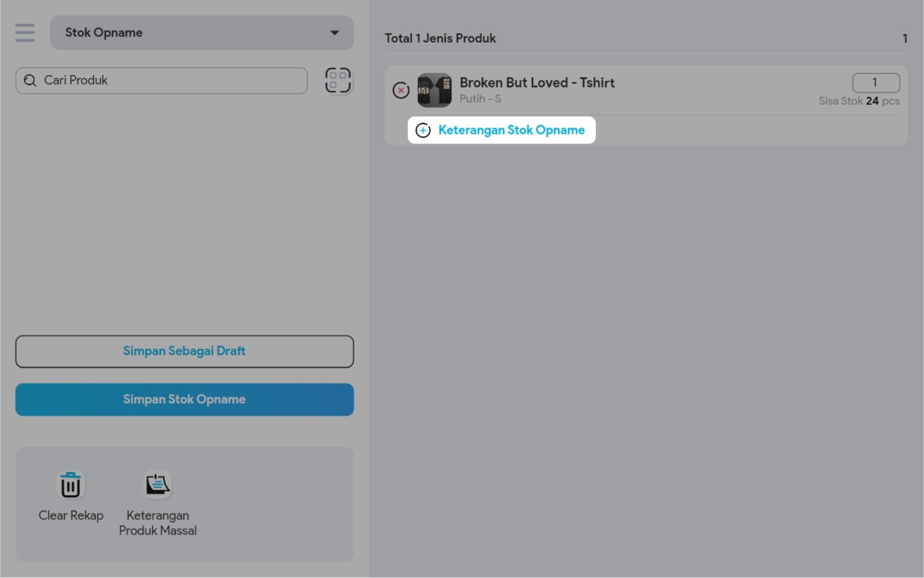Click the Broken But Loved Tshirt thumbnail
This screenshot has height=578, width=924.
point(434,90)
